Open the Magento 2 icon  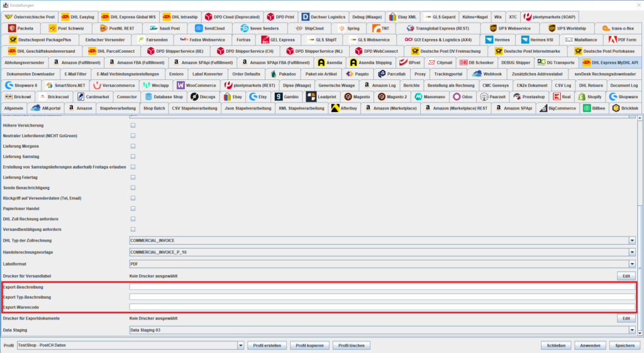pyautogui.click(x=382, y=96)
